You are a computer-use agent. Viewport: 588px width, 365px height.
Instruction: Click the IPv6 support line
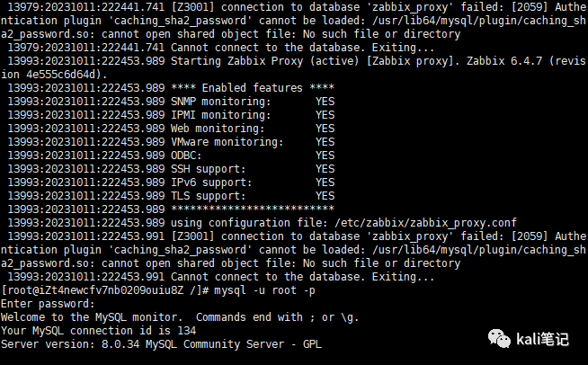tap(171, 182)
